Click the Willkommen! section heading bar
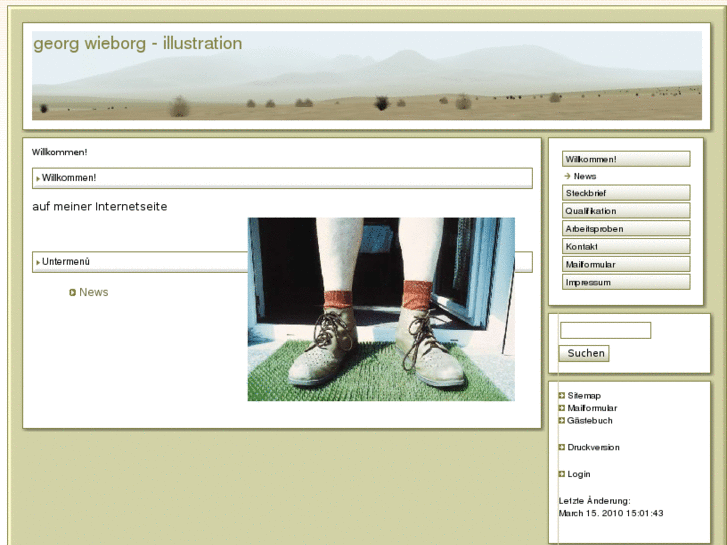727x545 pixels. point(282,178)
